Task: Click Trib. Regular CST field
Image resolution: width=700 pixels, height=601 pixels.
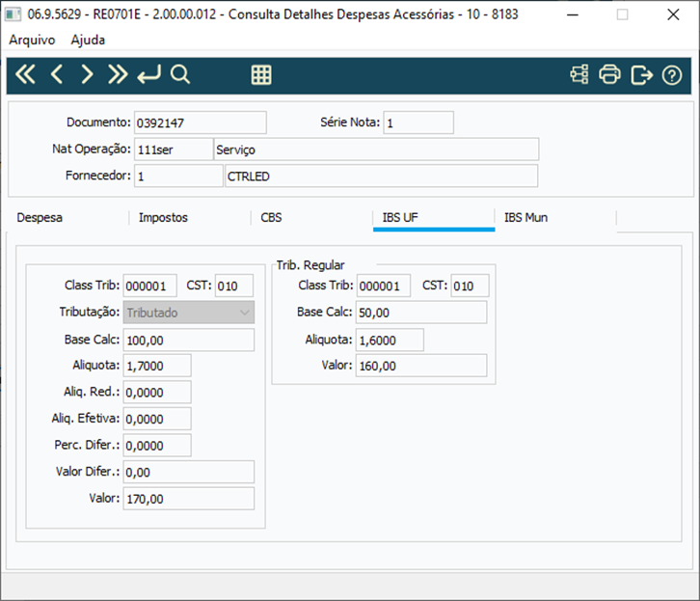Action: (x=471, y=286)
